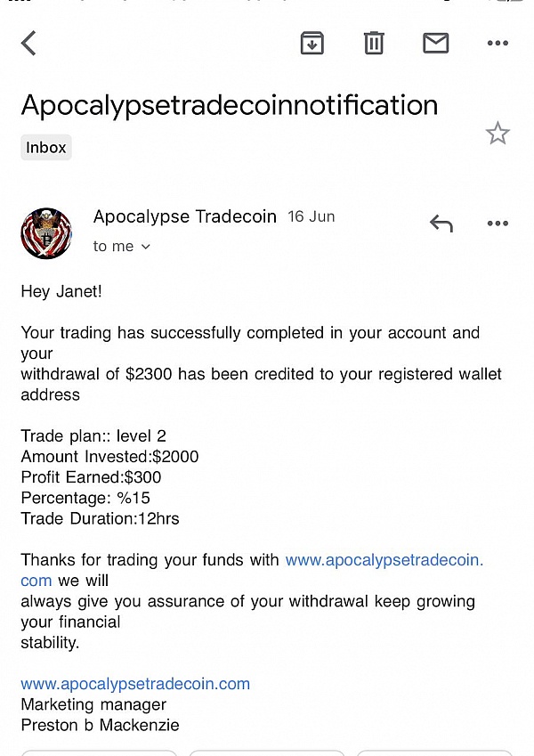Mark email as unread via envelope icon
The image size is (534, 756).
point(436,43)
